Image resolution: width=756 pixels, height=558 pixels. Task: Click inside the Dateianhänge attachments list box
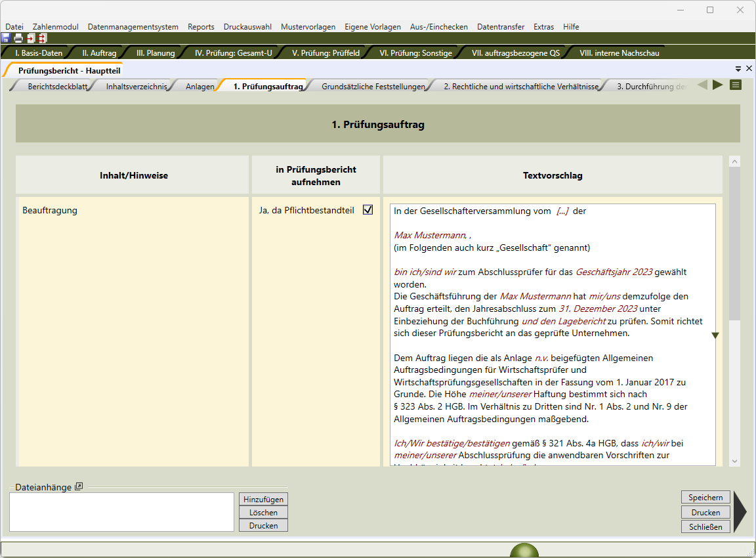coord(121,512)
